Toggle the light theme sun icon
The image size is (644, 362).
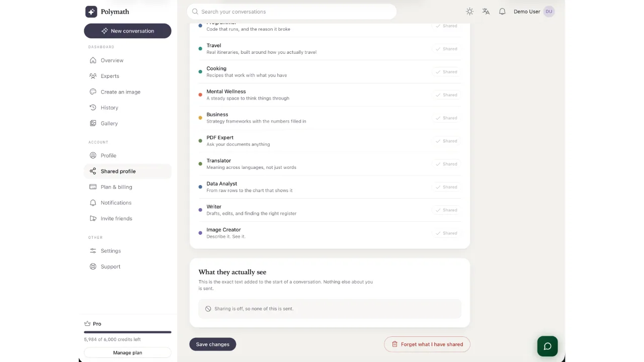[x=469, y=12]
